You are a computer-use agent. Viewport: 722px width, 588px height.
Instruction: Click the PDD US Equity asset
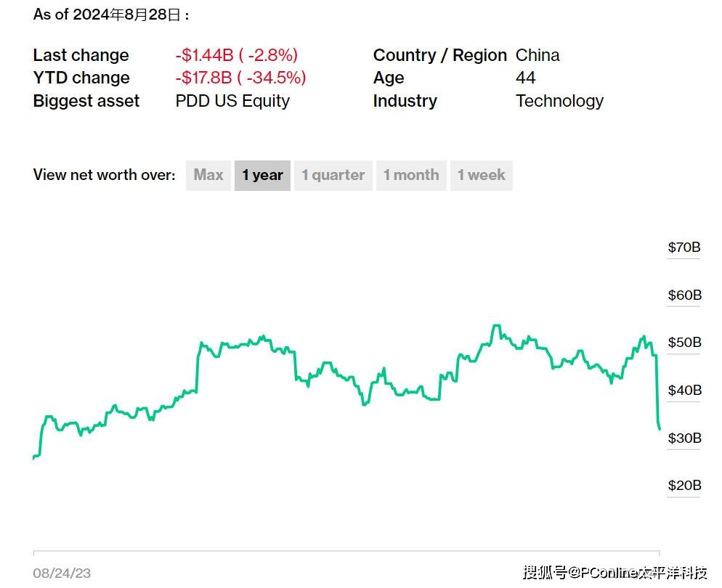point(232,101)
